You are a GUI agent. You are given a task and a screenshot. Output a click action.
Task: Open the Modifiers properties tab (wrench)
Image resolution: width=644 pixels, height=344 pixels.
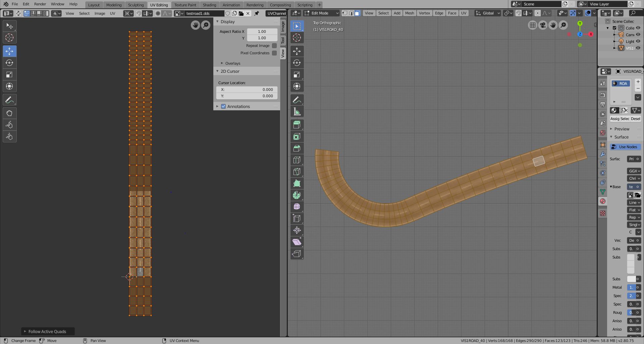(x=603, y=155)
